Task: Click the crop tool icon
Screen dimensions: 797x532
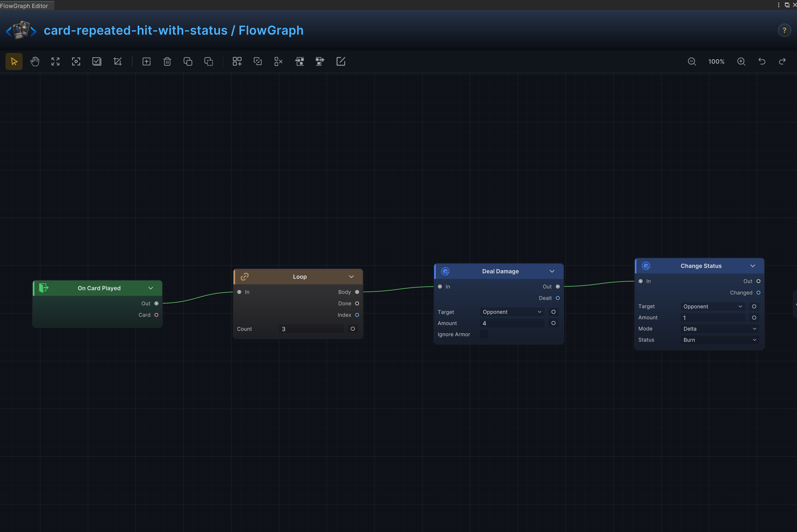Action: pos(118,61)
